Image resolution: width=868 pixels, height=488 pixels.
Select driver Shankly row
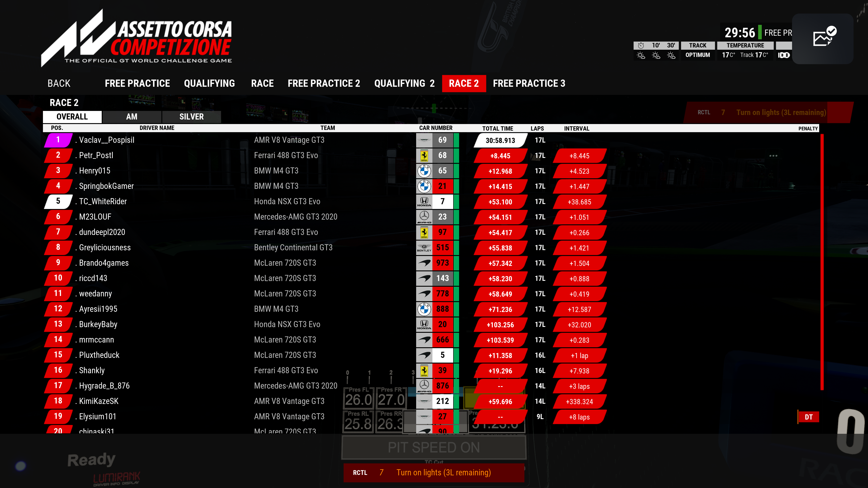(x=431, y=371)
